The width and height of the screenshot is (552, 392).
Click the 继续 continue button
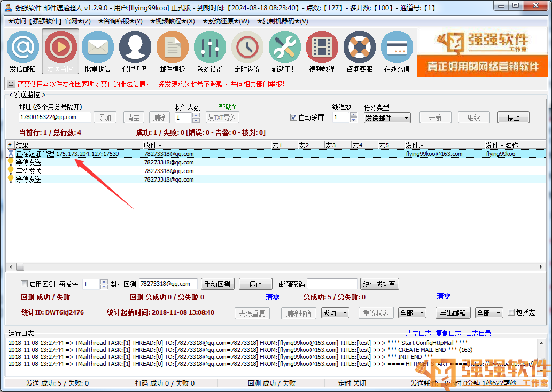pyautogui.click(x=473, y=117)
